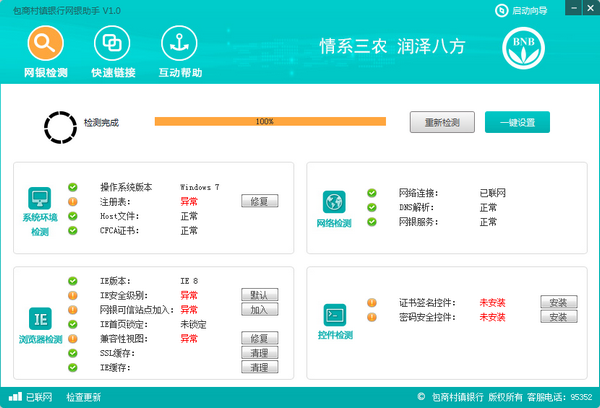The height and width of the screenshot is (408, 600).
Task: Click green check beside IE首页锁定
Action: 73,324
